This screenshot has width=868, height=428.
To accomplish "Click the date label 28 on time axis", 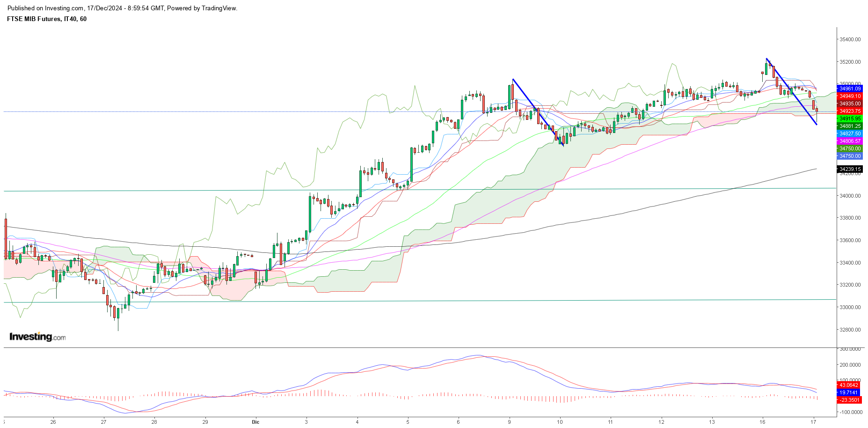I will tap(154, 422).
